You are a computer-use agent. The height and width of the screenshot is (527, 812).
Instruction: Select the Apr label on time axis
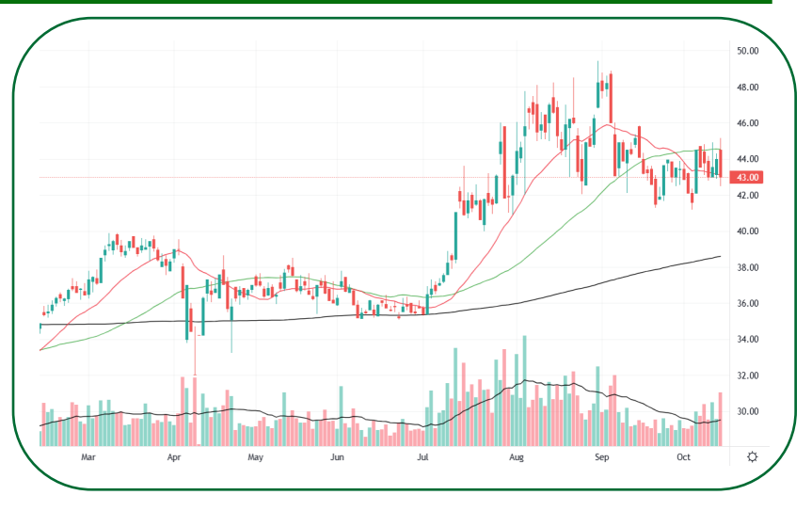[x=174, y=457]
